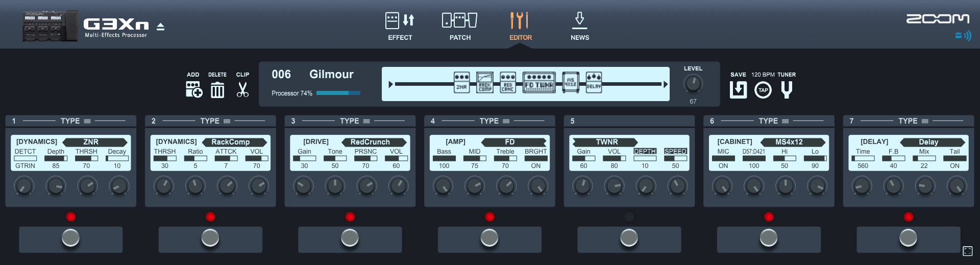Screen dimensions: 980x265
Task: Click the Zoom connection status icon
Action: pyautogui.click(x=963, y=36)
